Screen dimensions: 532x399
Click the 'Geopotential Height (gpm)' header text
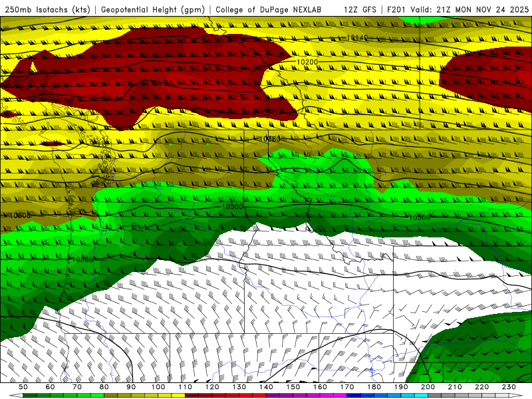pos(153,10)
